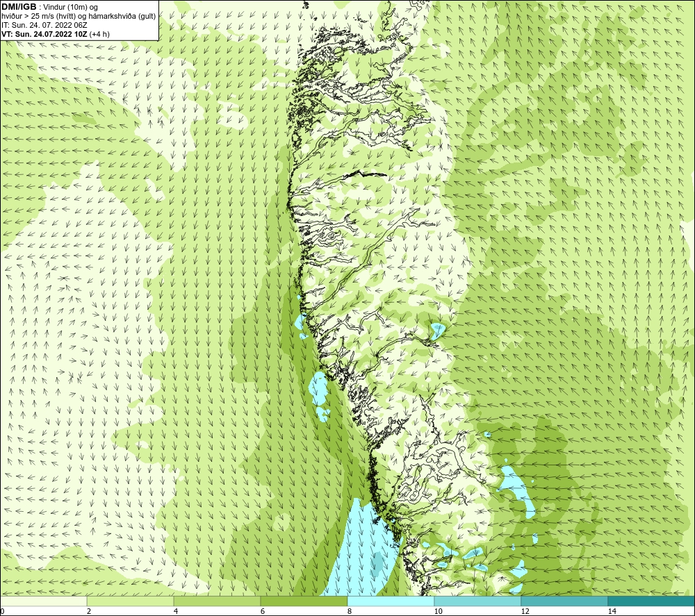Click the 'hviður > 25 m/s (hvítt)' legend line
Image resolution: width=695 pixels, height=616 pixels.
click(79, 17)
